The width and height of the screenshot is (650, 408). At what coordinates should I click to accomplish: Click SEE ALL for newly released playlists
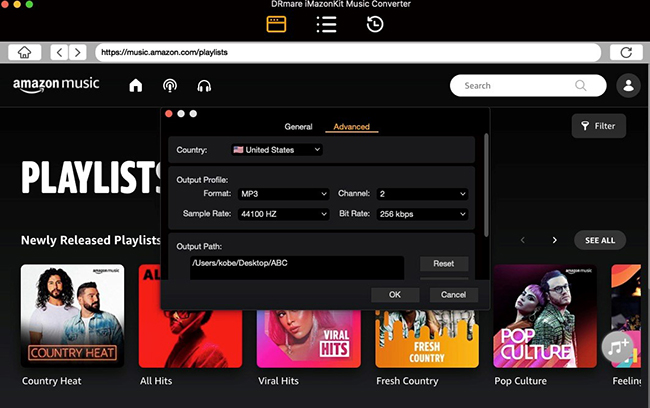(x=600, y=240)
